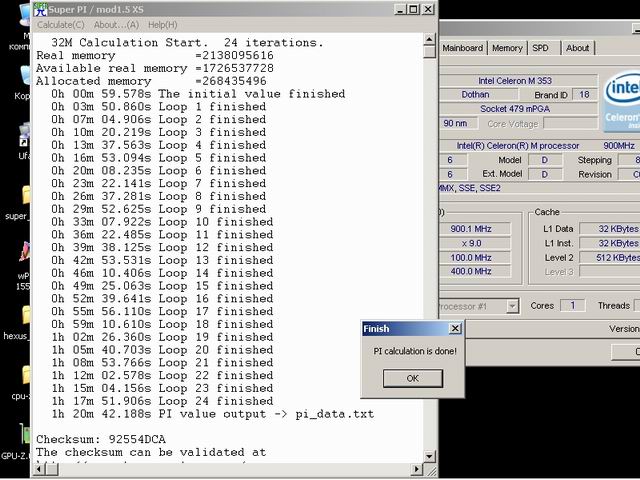Click the Intel(R) Celeron(R) M processor specification
Screen dimensions: 640x480
pos(518,146)
